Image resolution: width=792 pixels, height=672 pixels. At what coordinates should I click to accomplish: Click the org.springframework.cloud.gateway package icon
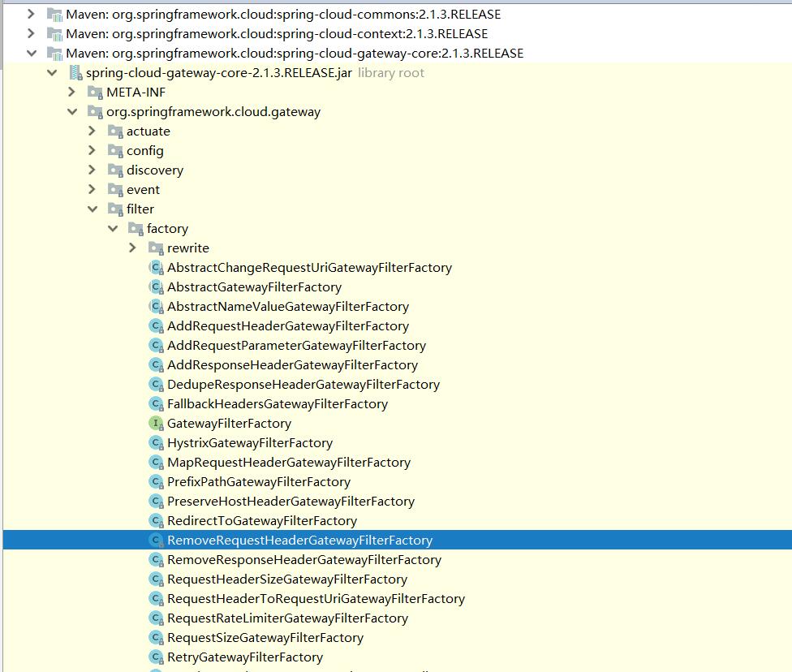click(96, 112)
